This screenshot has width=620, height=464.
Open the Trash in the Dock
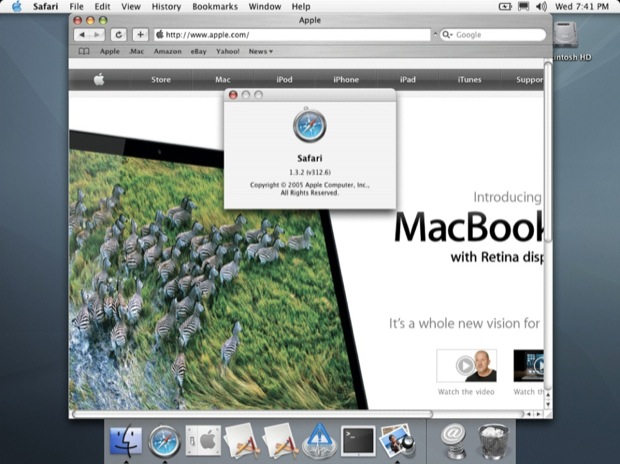pos(493,440)
